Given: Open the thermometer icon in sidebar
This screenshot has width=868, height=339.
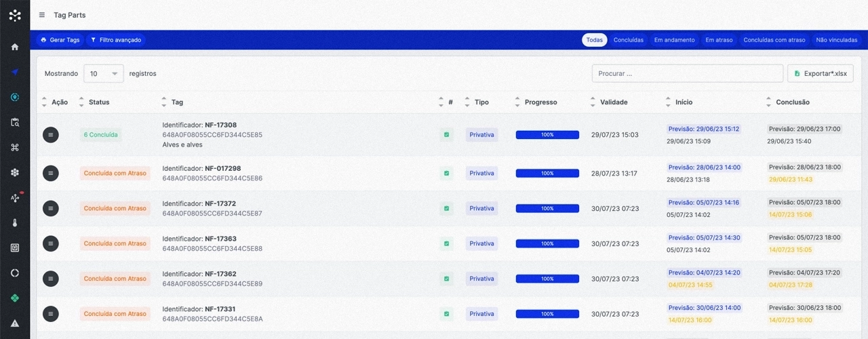Looking at the screenshot, I should pyautogui.click(x=15, y=222).
